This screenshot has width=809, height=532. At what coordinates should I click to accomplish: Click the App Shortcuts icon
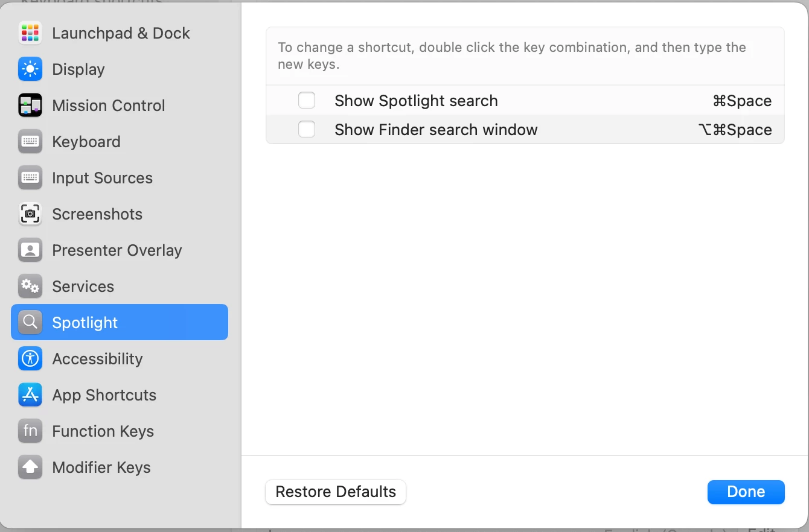click(x=30, y=395)
